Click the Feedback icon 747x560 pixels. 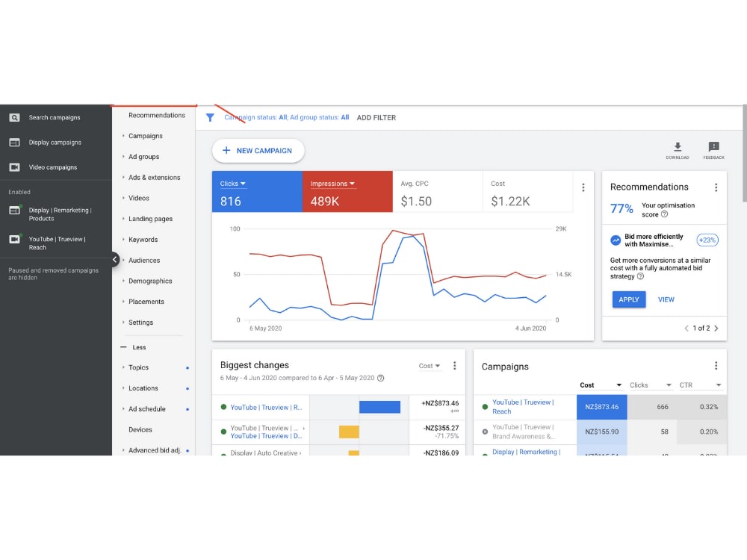tap(713, 146)
